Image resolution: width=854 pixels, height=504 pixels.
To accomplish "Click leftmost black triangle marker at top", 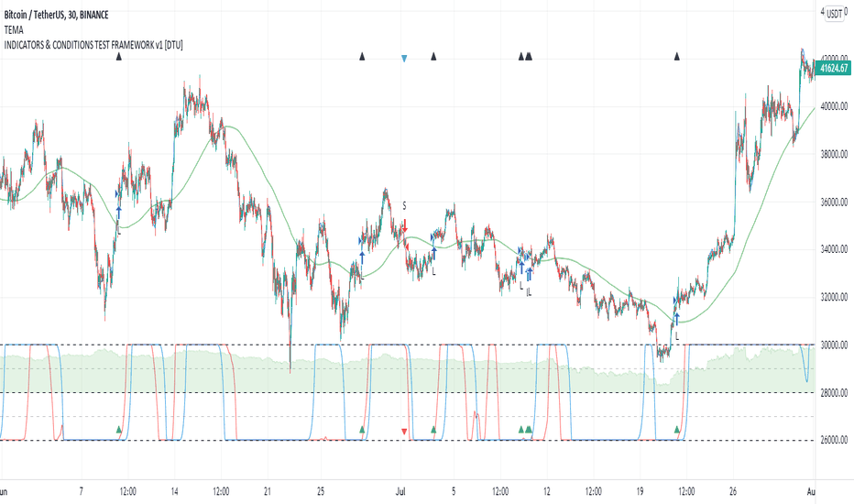I will pos(119,56).
